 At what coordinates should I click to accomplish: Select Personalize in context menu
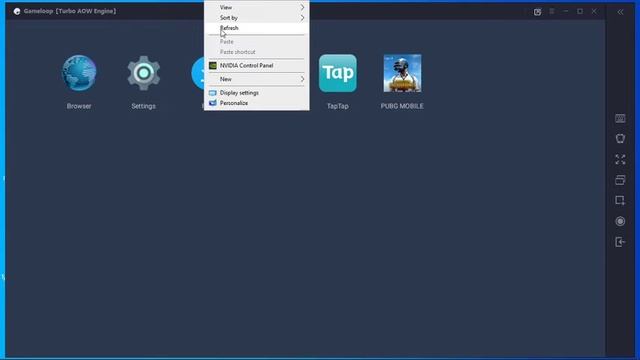(256, 103)
